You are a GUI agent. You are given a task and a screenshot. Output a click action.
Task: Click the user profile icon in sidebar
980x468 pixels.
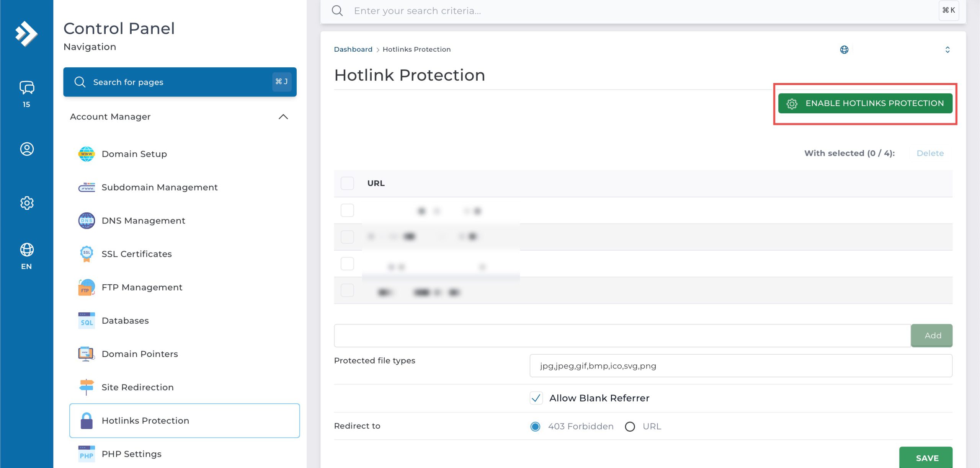[26, 149]
